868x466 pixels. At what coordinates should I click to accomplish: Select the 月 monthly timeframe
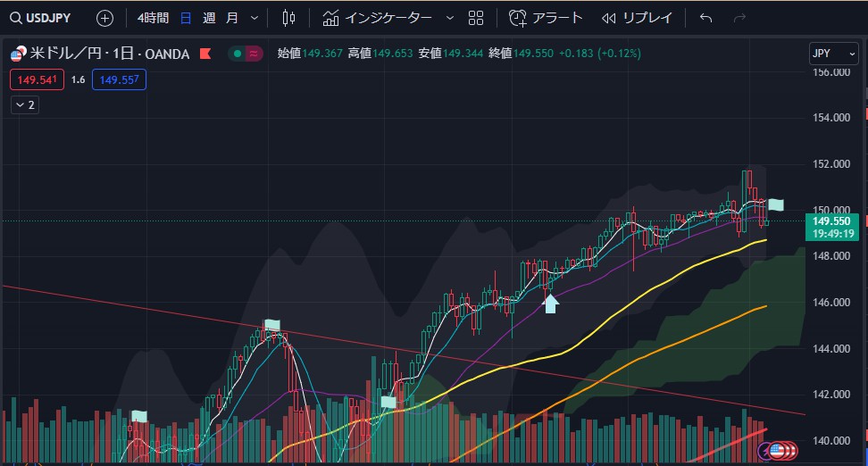(x=232, y=18)
